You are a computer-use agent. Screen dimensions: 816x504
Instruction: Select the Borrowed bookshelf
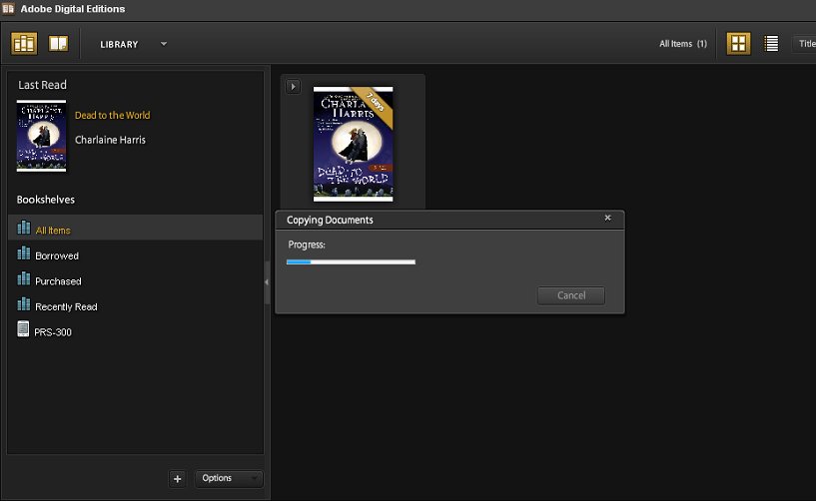[135, 255]
